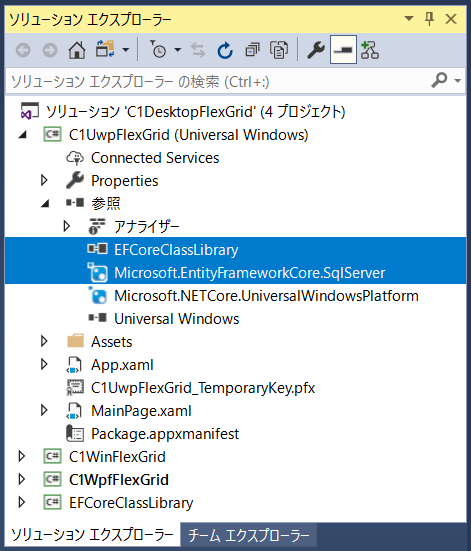Viewport: 471px width, 551px height.
Task: Click the icon next to EFCoreClassLibrary reference
Action: [x=97, y=249]
